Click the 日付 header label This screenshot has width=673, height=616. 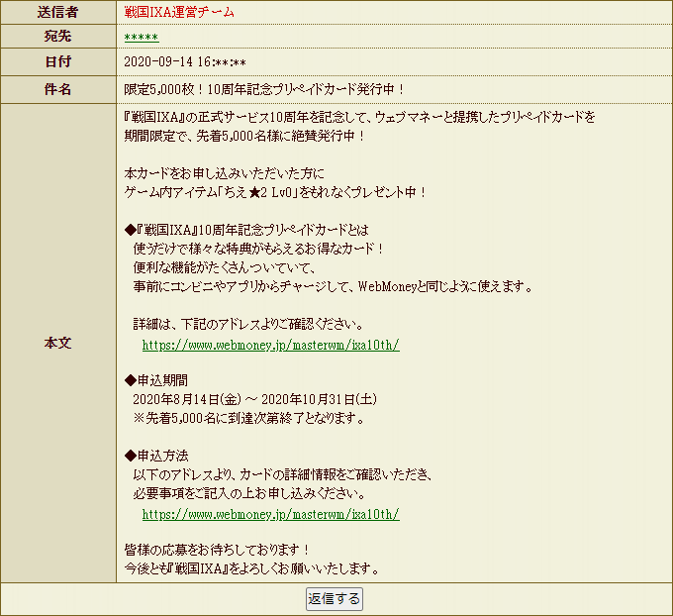(x=58, y=61)
